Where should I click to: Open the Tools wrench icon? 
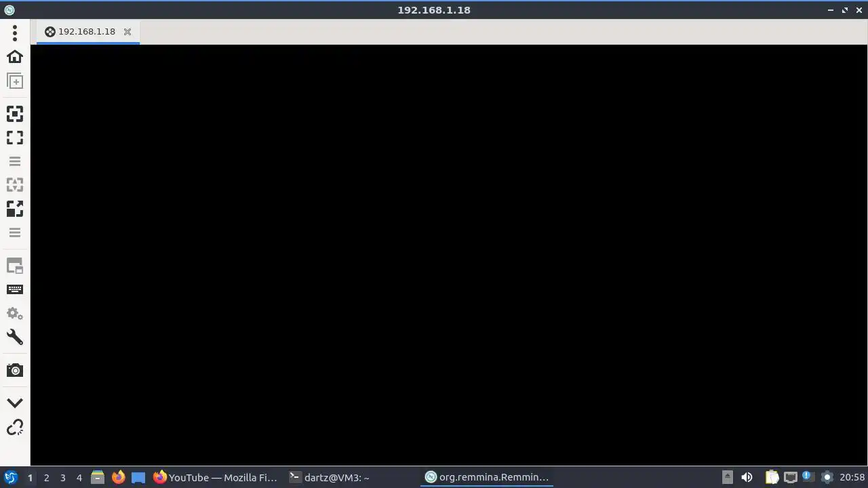coord(15,338)
